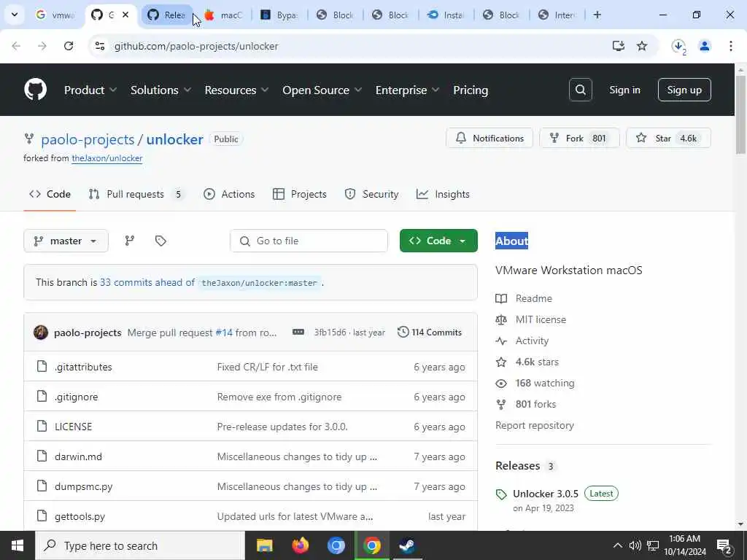The image size is (747, 560).
Task: Open .gitattributes file
Action: tap(83, 367)
